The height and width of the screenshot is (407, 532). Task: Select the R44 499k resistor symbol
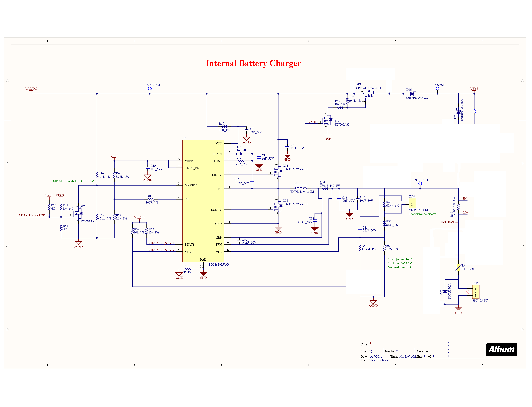(x=97, y=175)
